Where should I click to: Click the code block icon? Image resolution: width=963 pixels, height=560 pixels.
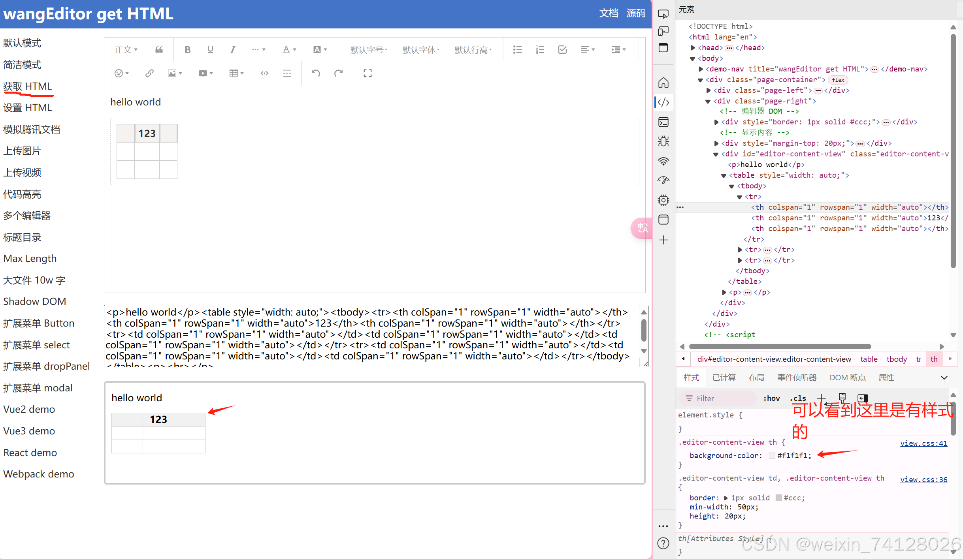point(264,73)
